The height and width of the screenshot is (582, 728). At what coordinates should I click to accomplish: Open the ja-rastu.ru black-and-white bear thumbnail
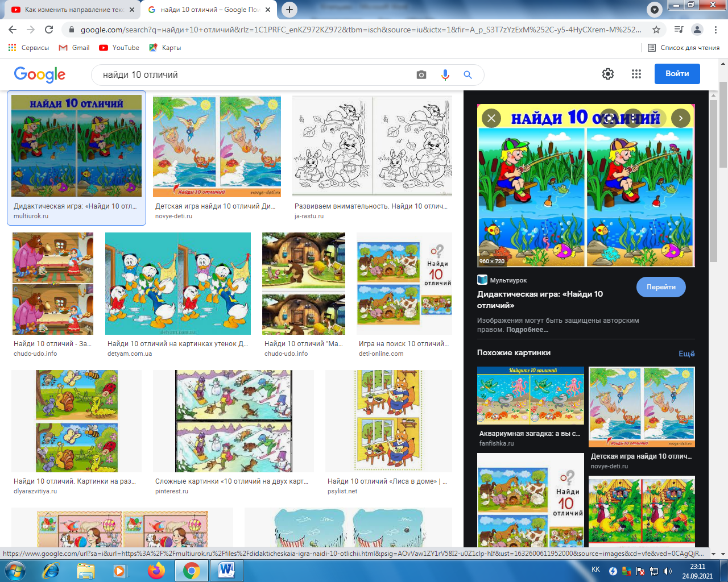(x=372, y=146)
